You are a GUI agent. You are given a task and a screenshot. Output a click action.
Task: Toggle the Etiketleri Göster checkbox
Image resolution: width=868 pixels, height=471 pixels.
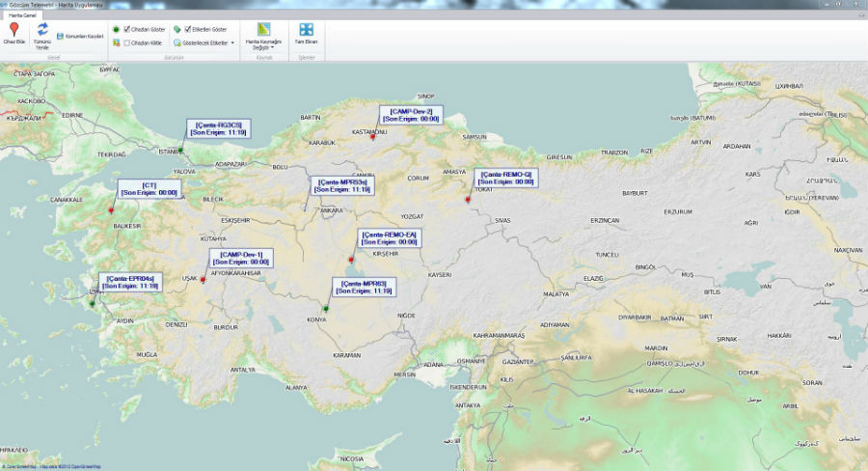pyautogui.click(x=188, y=30)
